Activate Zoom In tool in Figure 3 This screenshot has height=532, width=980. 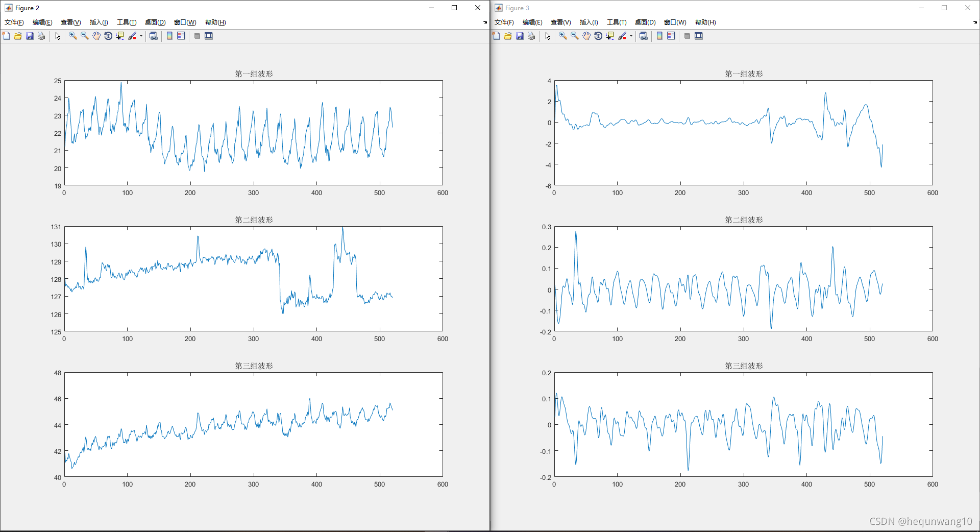pos(563,36)
